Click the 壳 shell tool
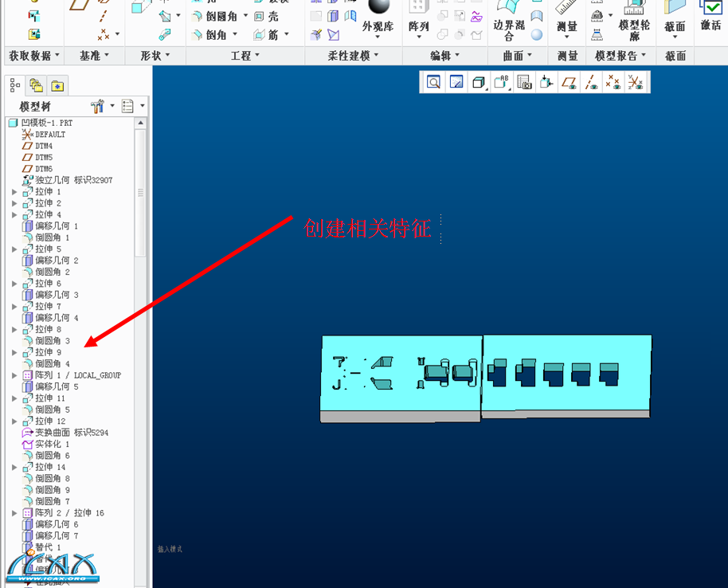This screenshot has height=588, width=728. pyautogui.click(x=267, y=16)
